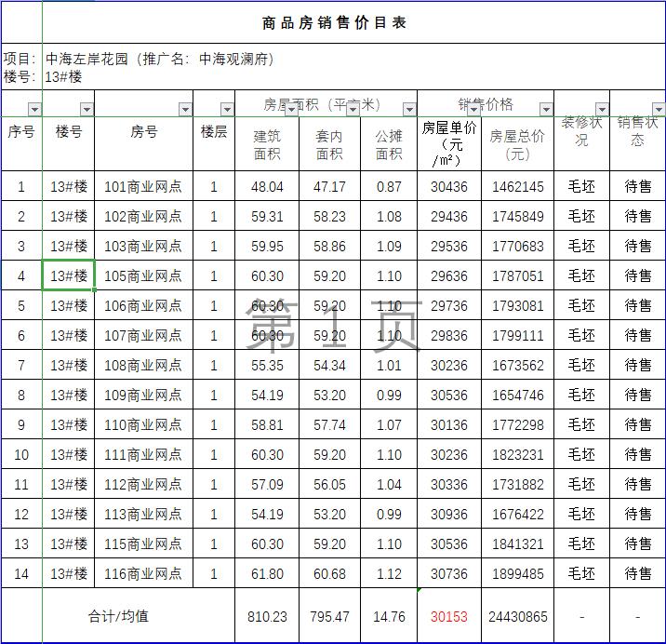Select the red average price 30153
Image resolution: width=666 pixels, height=644 pixels.
pyautogui.click(x=449, y=616)
